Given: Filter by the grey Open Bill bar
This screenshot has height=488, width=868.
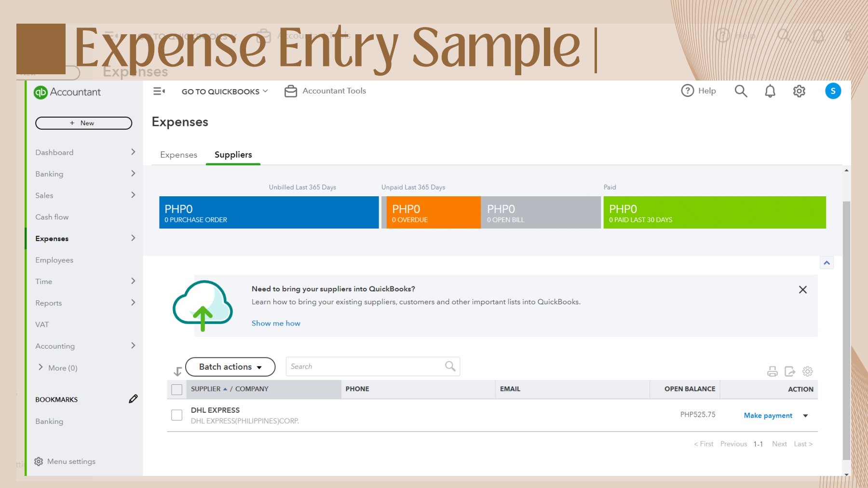Looking at the screenshot, I should 541,212.
